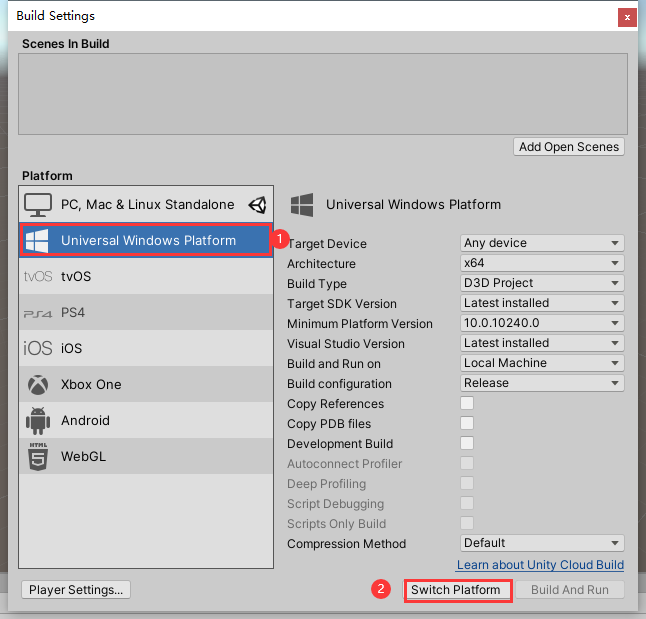The image size is (646, 619).
Task: Click the Build configuration label
Action: 339,384
